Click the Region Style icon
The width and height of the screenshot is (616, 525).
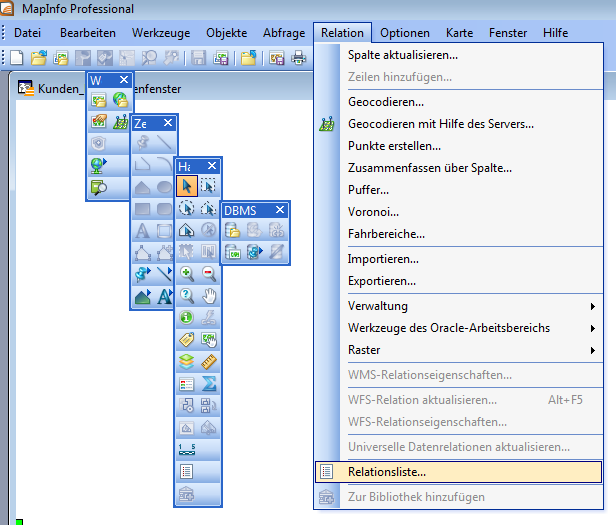click(143, 296)
